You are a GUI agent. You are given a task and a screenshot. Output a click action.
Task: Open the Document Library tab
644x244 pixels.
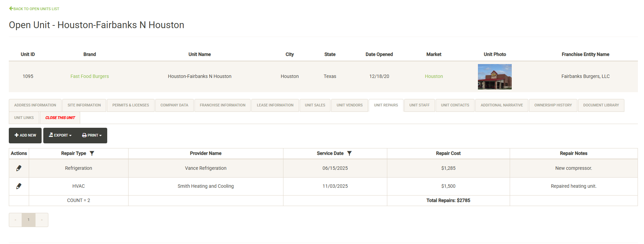[601, 105]
